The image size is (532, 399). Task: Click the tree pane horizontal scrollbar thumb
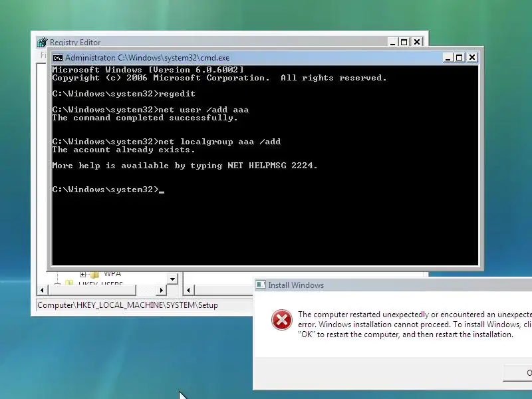tap(92, 290)
